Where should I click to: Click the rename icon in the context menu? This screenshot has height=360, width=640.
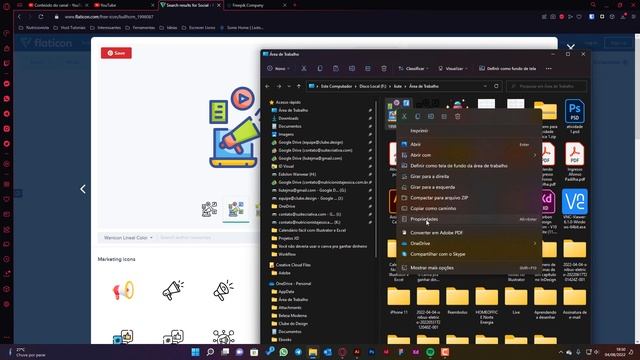tap(431, 116)
